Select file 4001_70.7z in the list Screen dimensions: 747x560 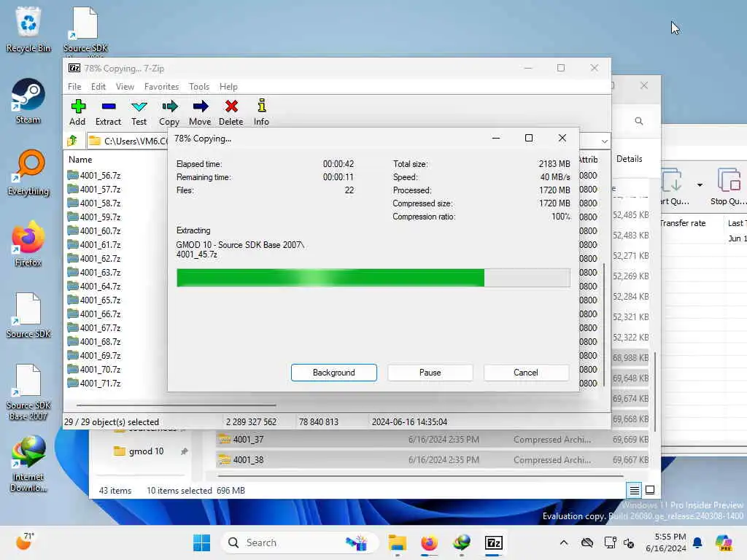pos(94,369)
